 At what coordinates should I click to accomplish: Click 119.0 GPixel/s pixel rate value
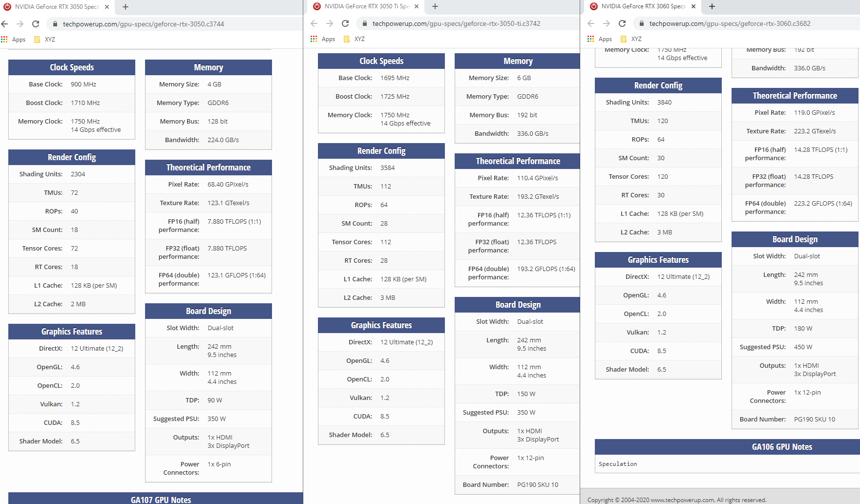pos(815,113)
